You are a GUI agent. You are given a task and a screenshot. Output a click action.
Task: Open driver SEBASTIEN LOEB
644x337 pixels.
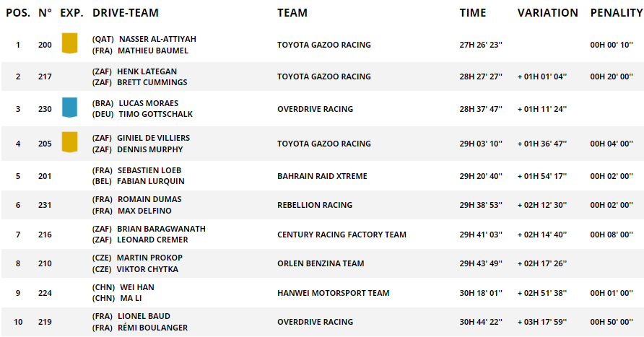point(149,170)
